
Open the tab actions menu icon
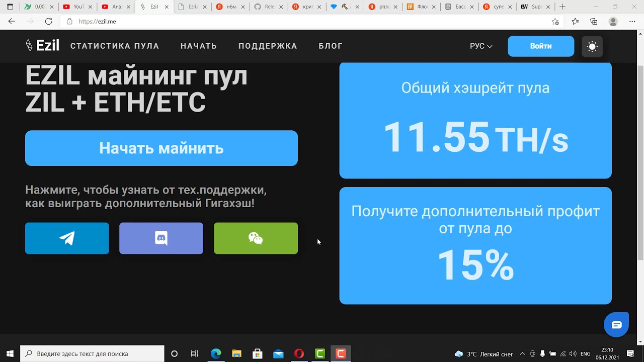click(10, 7)
